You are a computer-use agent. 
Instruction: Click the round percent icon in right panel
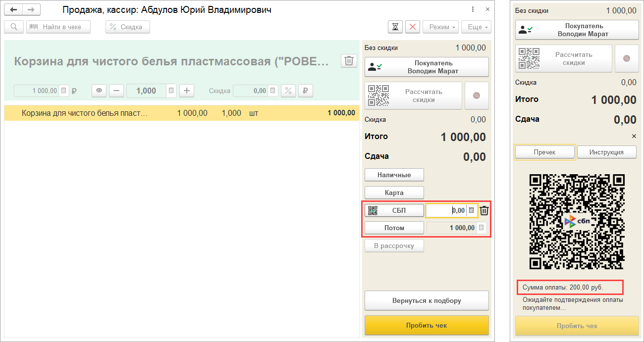(x=627, y=58)
